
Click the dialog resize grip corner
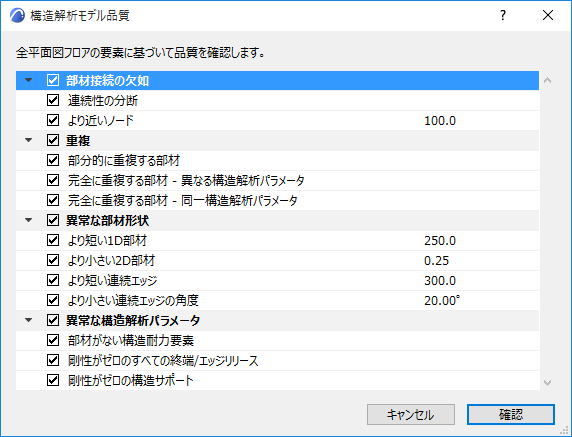[x=564, y=430]
